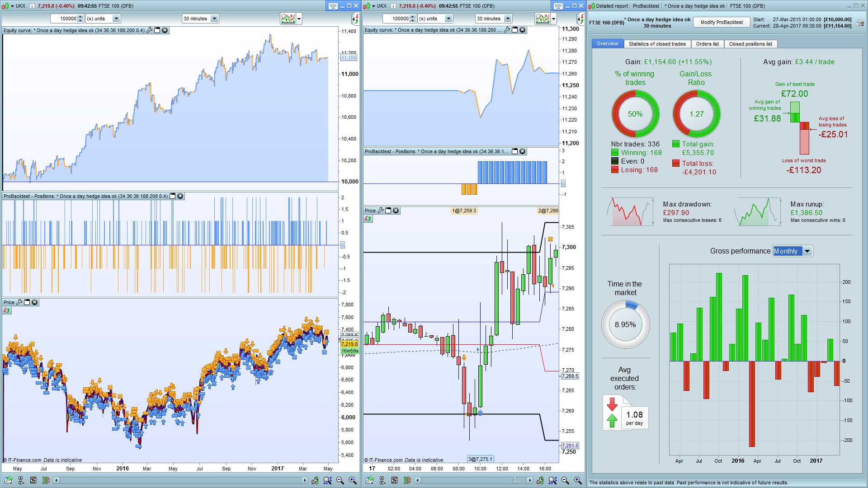The image size is (868, 488).
Task: Maximize Equity curve panel in right chart
Action: 515,30
